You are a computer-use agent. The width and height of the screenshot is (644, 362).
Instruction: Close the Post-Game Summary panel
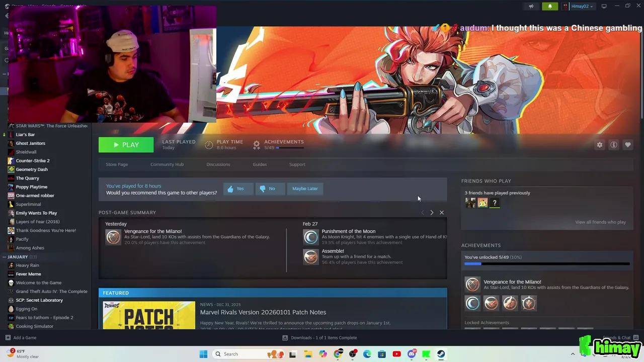tap(442, 213)
